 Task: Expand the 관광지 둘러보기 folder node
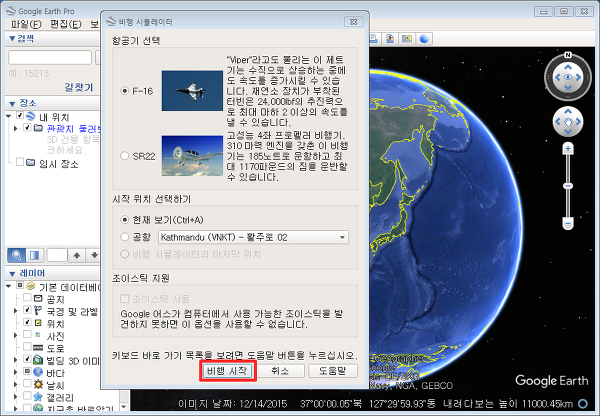pyautogui.click(x=16, y=128)
